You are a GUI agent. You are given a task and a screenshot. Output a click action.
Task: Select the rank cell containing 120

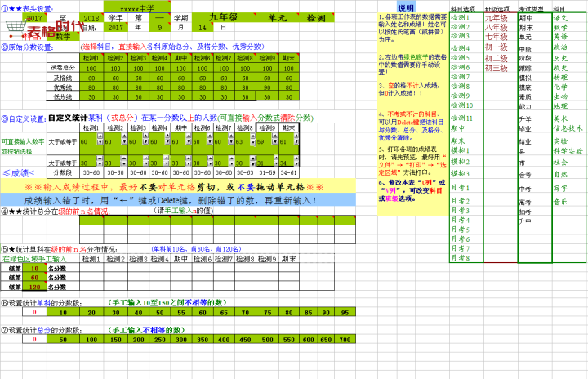34,288
